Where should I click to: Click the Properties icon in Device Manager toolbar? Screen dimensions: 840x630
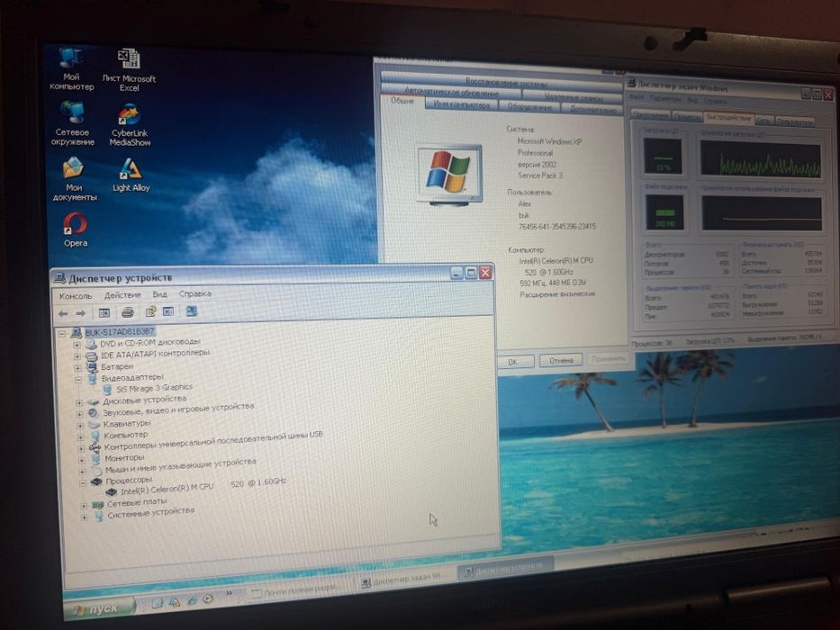(150, 311)
